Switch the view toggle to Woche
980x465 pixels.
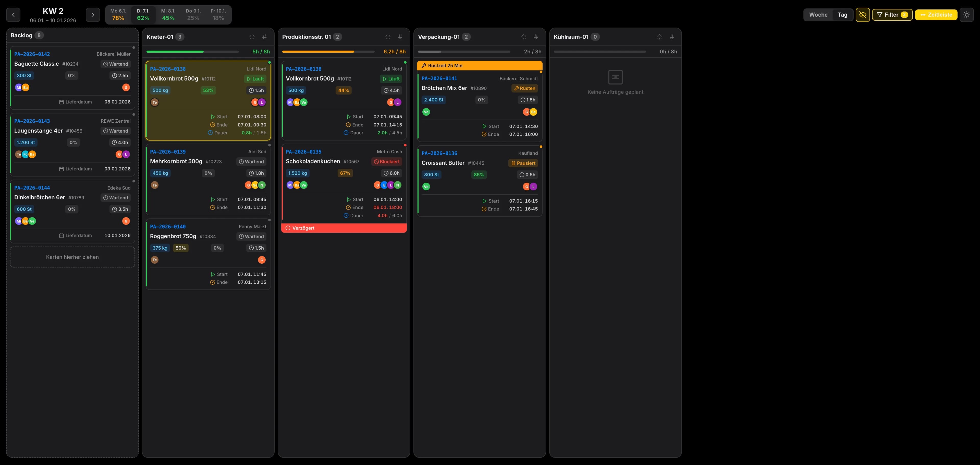pos(818,15)
